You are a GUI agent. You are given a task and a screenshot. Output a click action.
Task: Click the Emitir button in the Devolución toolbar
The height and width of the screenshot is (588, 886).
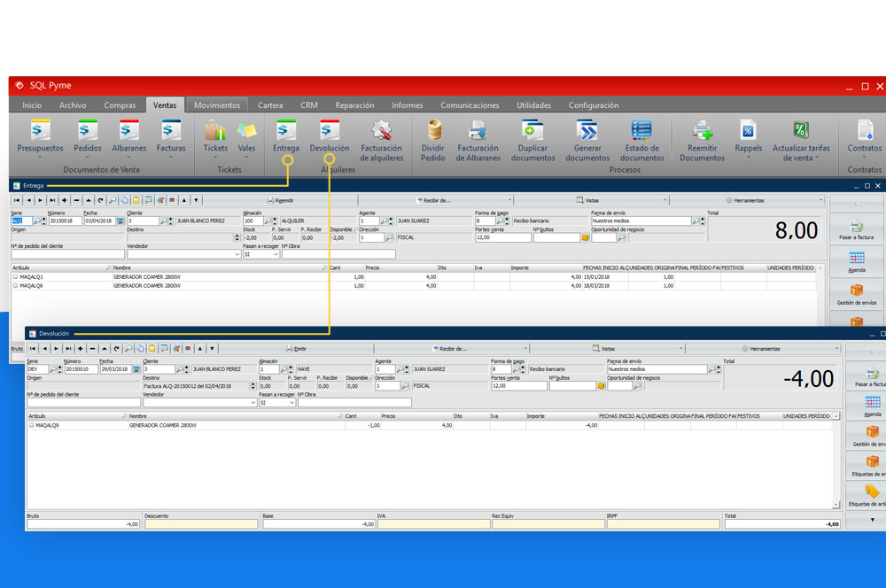click(x=297, y=349)
